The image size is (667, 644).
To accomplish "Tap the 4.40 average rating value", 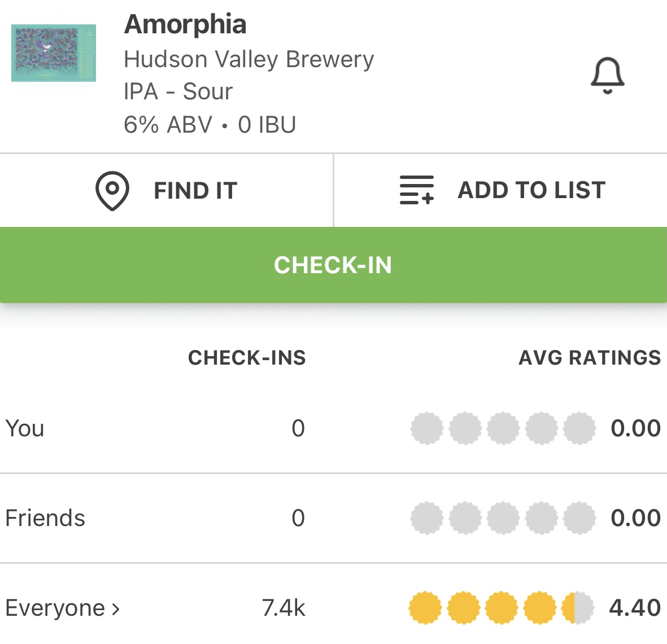I will [635, 608].
